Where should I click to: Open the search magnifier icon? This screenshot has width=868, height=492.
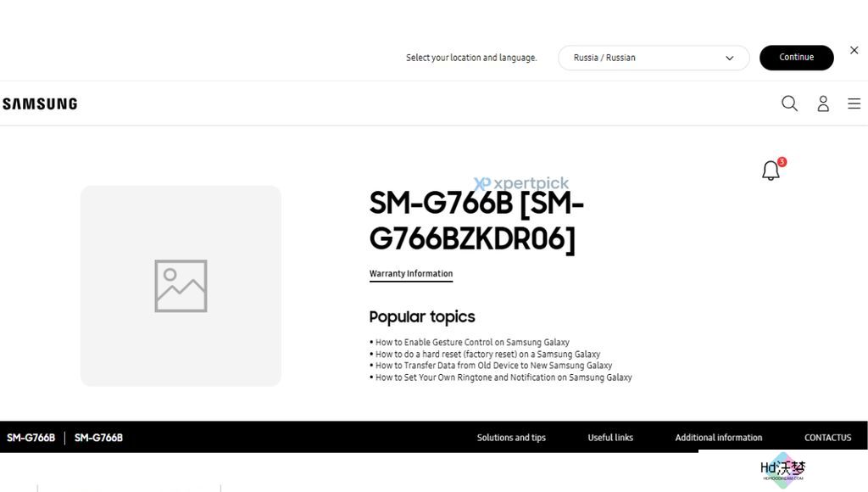[x=789, y=103]
